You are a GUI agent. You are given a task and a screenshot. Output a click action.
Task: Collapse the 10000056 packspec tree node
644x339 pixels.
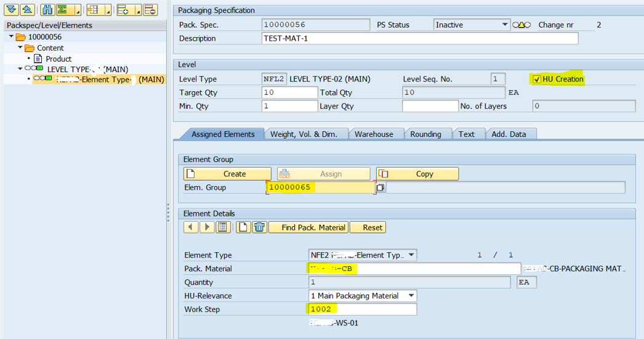click(x=11, y=37)
